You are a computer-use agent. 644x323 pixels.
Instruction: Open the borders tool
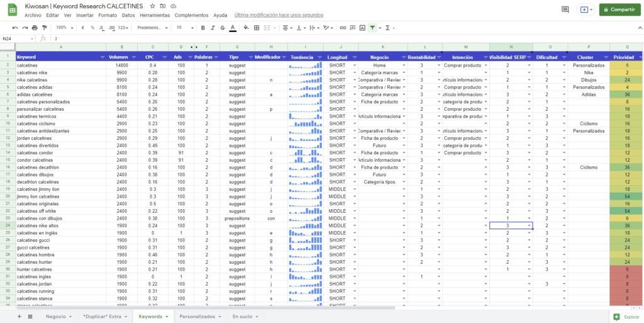(x=257, y=28)
